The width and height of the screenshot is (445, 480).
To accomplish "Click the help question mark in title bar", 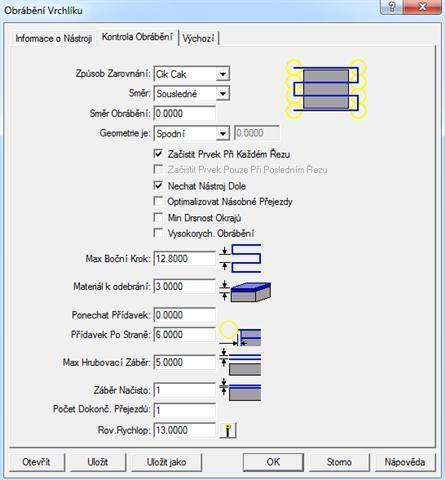I will (392, 7).
